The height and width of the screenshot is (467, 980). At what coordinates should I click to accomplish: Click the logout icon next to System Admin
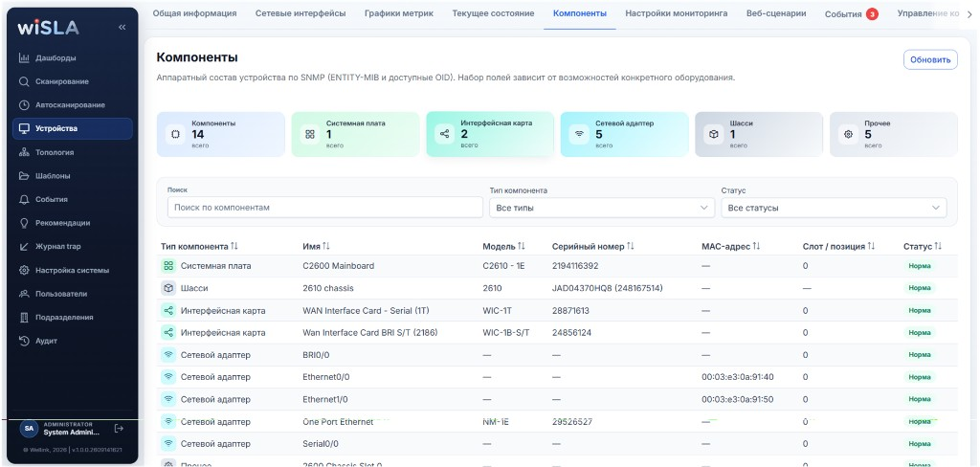coord(119,428)
